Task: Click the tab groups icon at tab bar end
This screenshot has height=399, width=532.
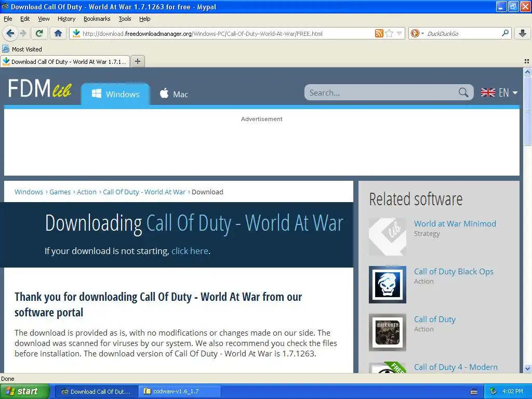Action: point(527,61)
